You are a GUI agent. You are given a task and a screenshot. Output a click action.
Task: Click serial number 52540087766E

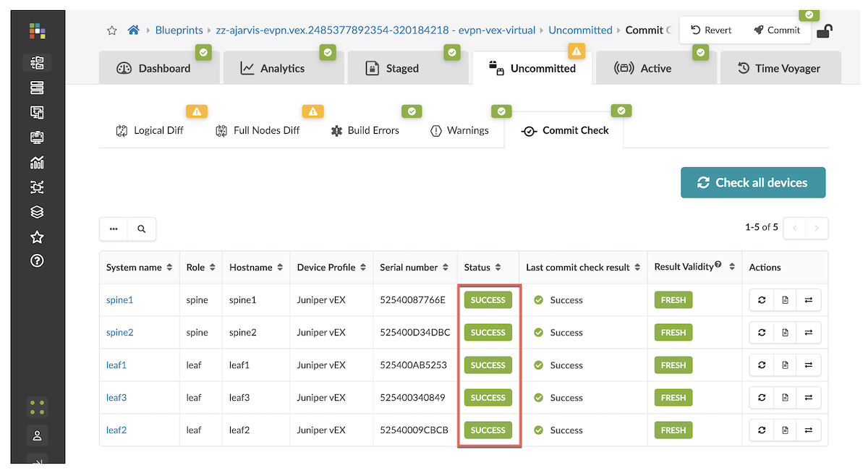pyautogui.click(x=413, y=300)
